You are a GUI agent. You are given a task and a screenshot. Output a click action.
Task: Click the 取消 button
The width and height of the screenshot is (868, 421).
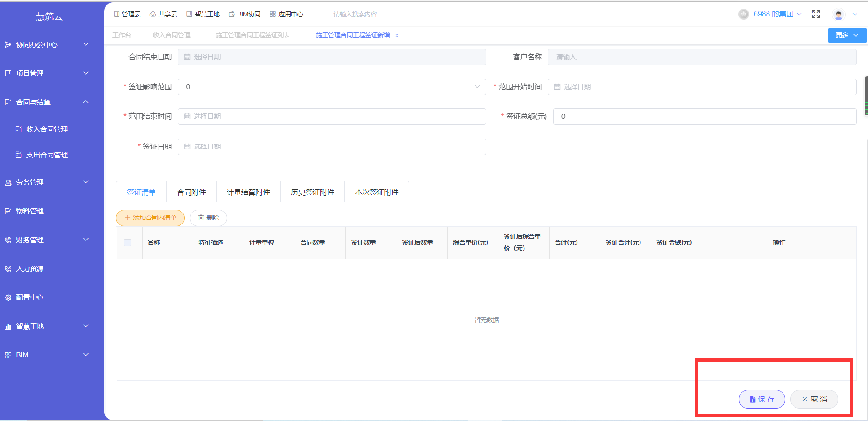[815, 399]
